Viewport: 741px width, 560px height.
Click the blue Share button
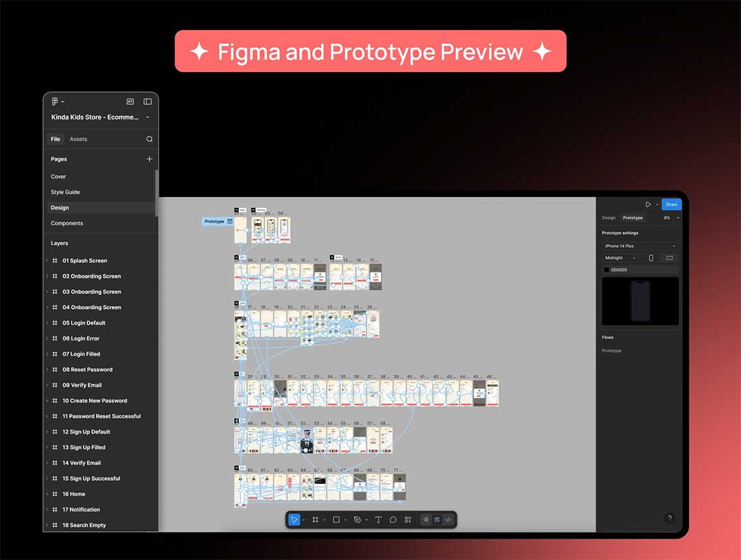671,205
